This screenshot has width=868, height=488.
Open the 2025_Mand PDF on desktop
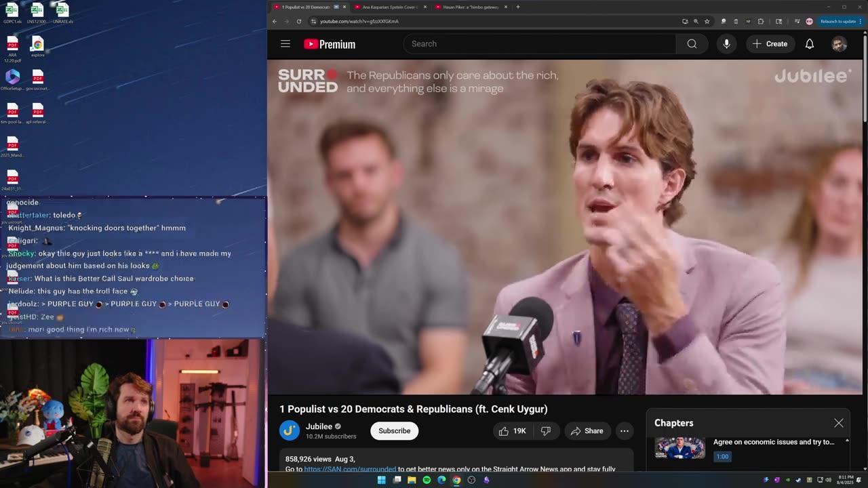[12, 147]
